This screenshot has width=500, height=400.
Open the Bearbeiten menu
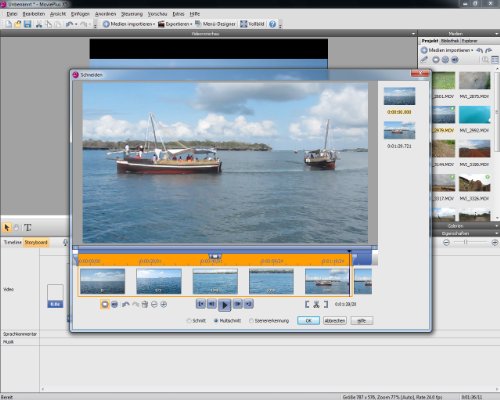[x=34, y=14]
